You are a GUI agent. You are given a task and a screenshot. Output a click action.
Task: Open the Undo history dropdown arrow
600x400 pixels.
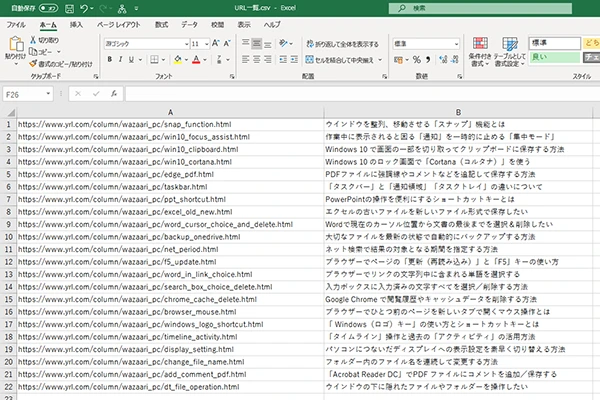click(92, 8)
